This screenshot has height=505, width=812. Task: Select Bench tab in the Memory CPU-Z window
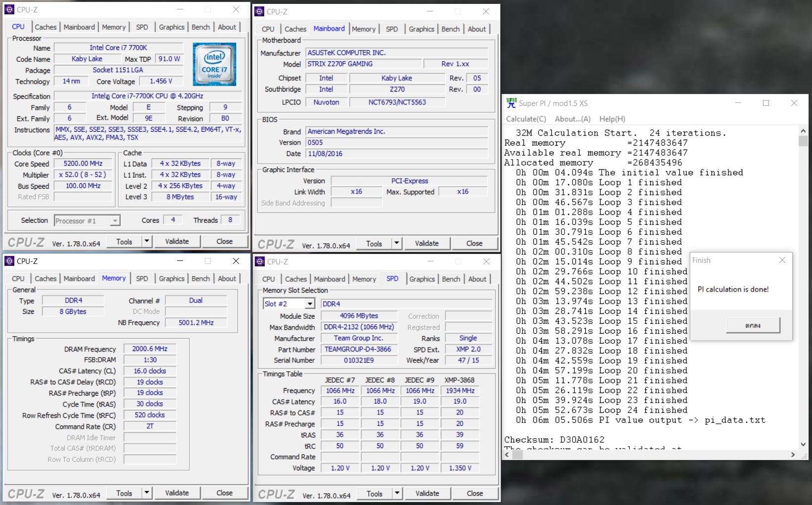pyautogui.click(x=200, y=279)
